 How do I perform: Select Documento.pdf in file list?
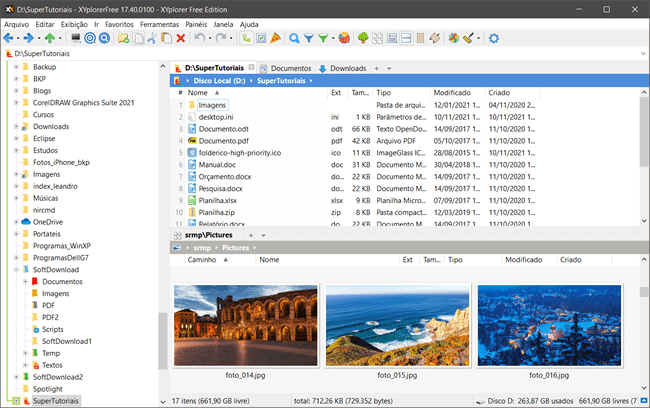[x=223, y=141]
